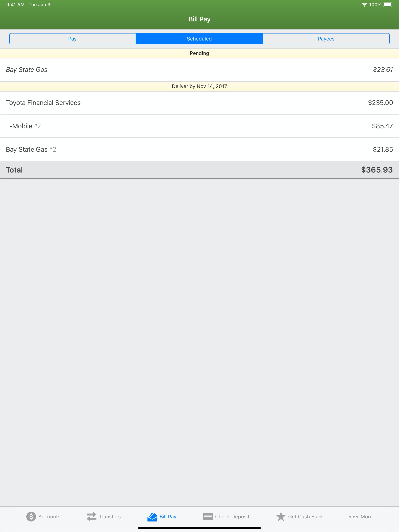This screenshot has width=399, height=532.
Task: Open the Toyota Financial Services payment
Action: coord(199,103)
